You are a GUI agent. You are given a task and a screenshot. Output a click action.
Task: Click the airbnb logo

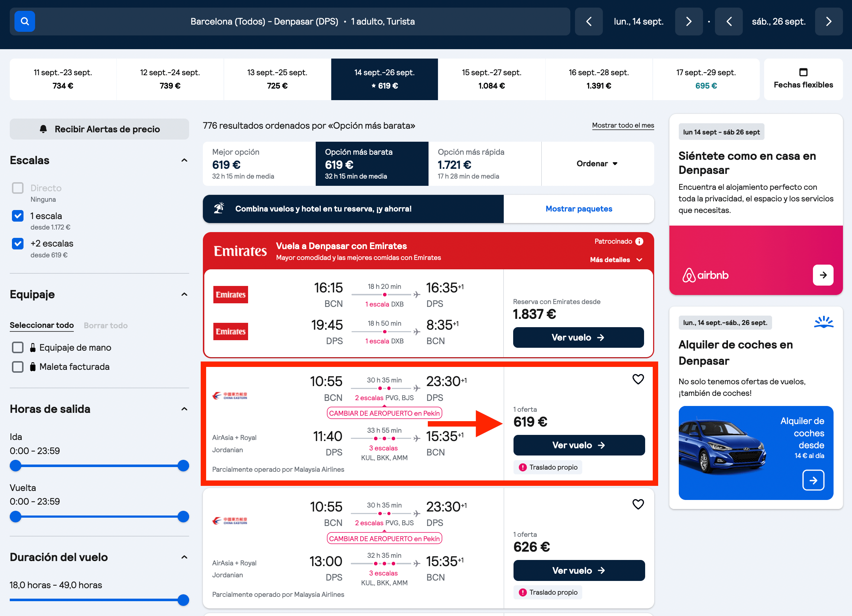tap(705, 275)
